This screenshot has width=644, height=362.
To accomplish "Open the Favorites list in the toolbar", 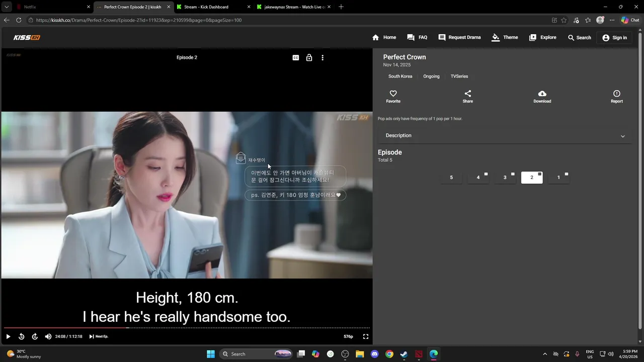I will click(588, 20).
